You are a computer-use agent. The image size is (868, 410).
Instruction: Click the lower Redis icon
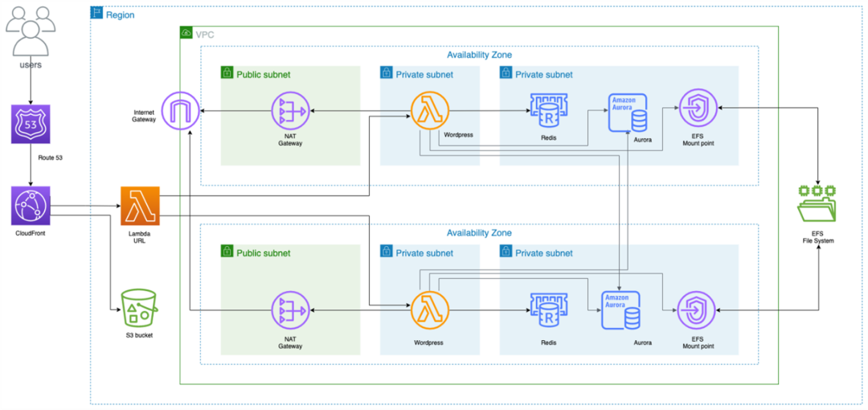[x=549, y=313]
